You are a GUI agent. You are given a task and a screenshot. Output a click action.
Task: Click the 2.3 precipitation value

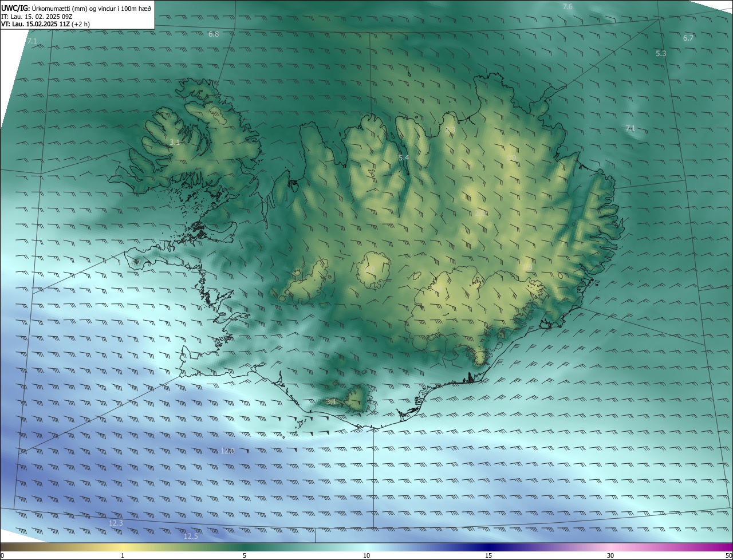(450, 129)
